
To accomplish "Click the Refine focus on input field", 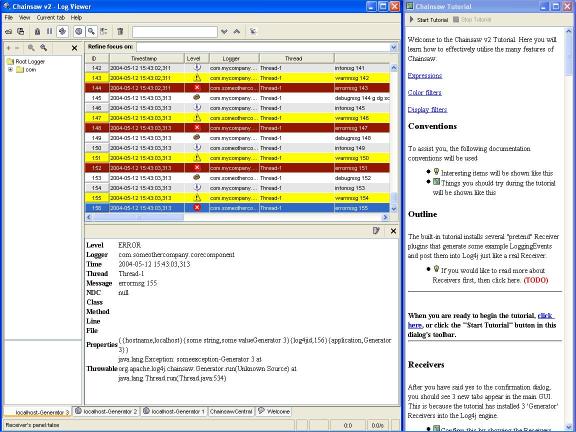I will point(263,47).
